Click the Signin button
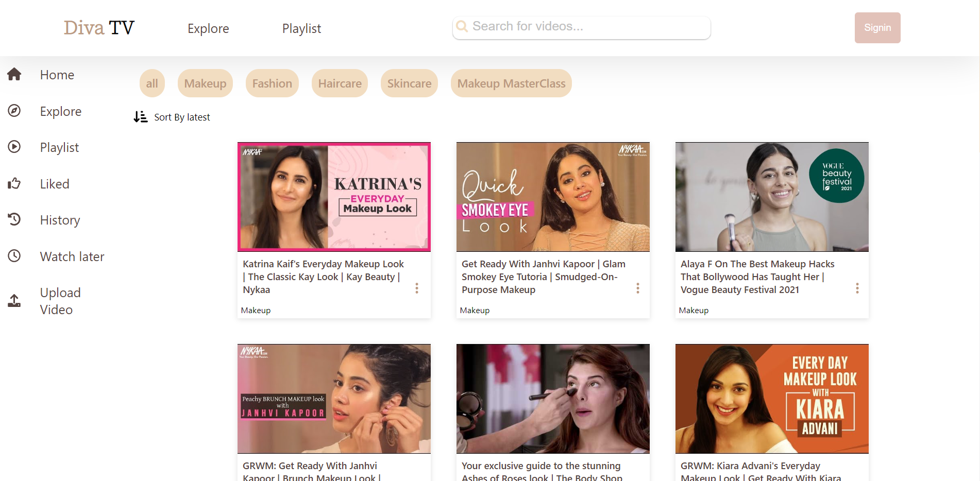 point(877,28)
